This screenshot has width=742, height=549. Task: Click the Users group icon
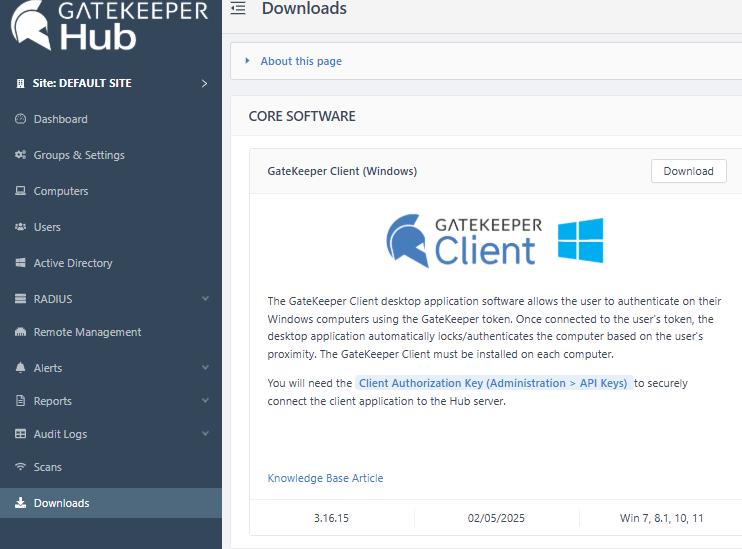click(x=20, y=227)
